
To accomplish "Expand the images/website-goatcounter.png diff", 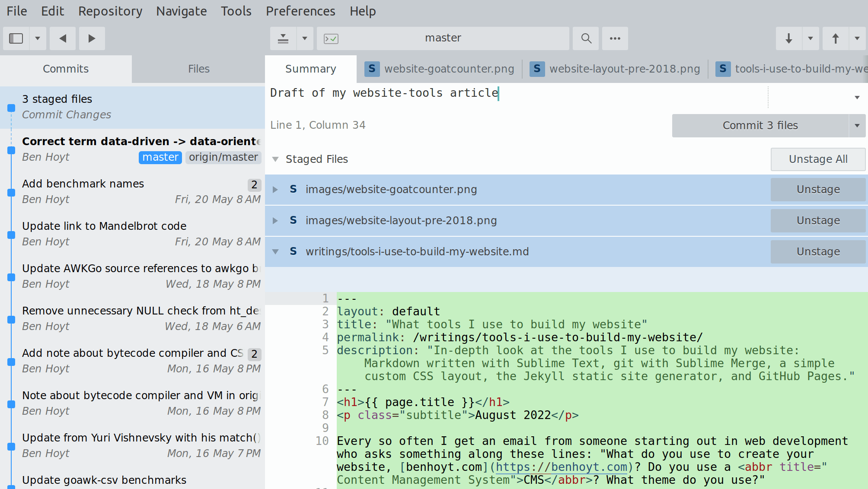I will (x=275, y=189).
